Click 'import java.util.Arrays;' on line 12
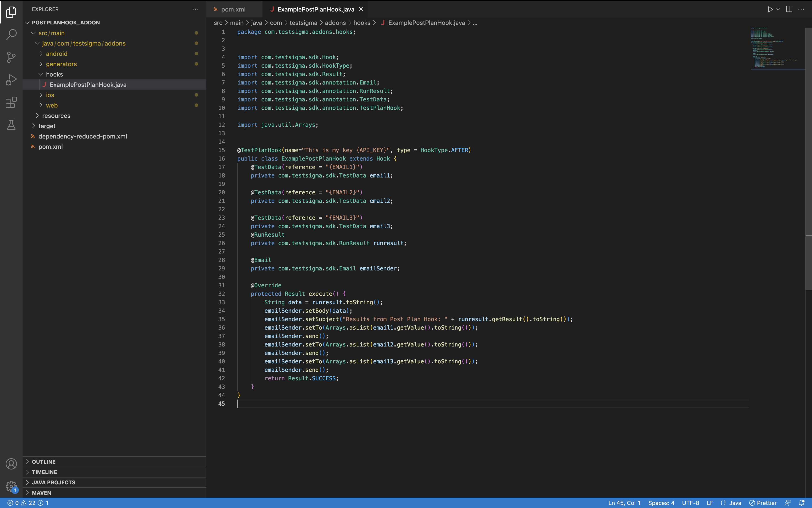 tap(278, 125)
